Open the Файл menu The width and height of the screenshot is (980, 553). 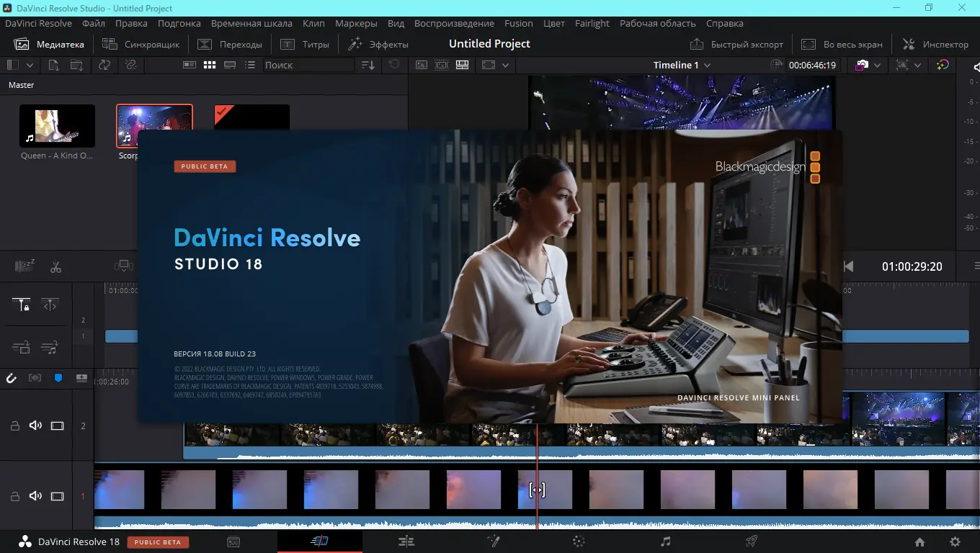tap(94, 23)
